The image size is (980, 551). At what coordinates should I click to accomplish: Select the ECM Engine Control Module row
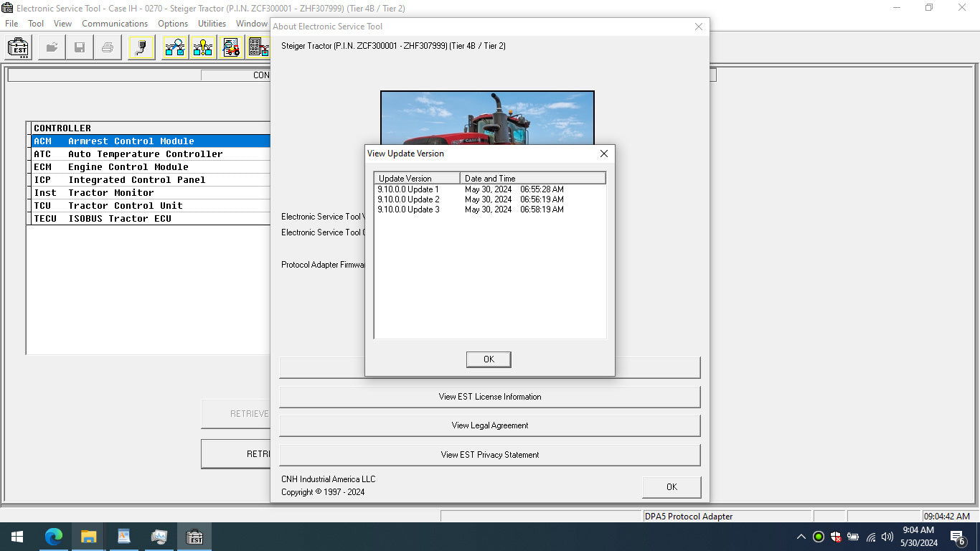[x=151, y=167]
